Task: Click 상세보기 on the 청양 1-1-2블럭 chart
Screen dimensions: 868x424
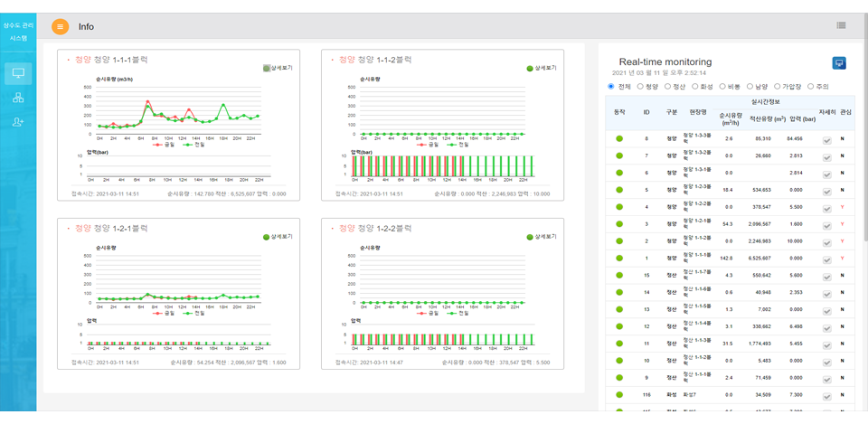Action: 541,68
